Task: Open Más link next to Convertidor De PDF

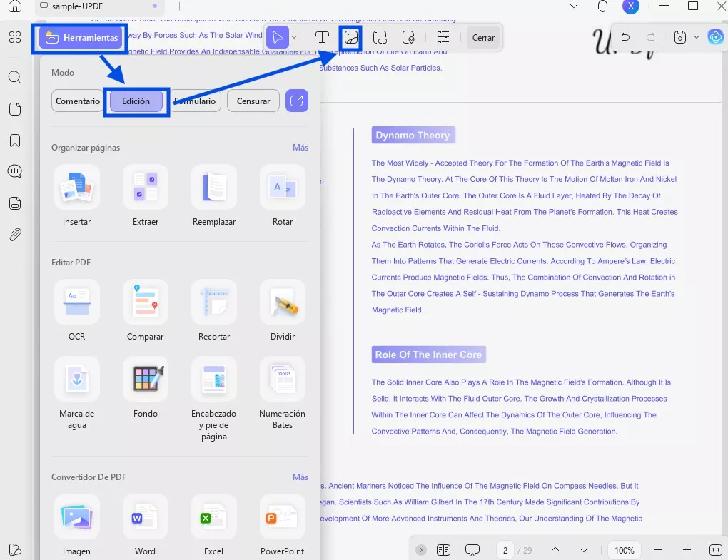Action: tap(300, 477)
